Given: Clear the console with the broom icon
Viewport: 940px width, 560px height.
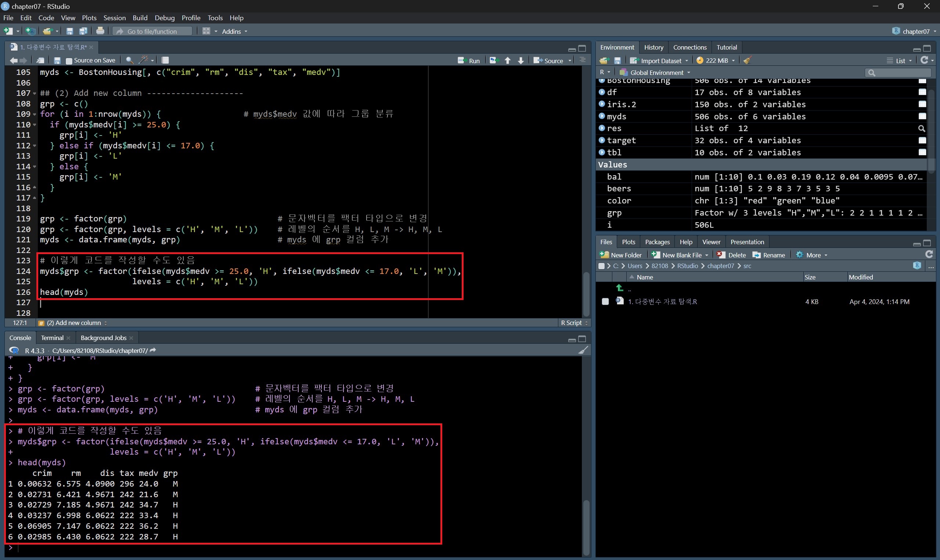Looking at the screenshot, I should point(583,350).
